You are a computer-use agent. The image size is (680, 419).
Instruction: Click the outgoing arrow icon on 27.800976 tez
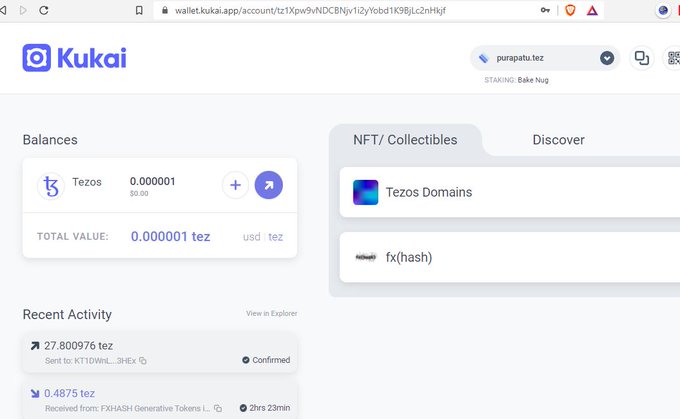[35, 346]
